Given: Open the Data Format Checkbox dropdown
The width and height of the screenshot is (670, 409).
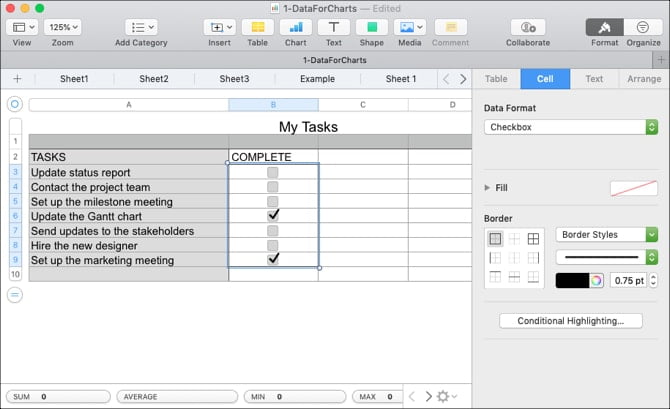Looking at the screenshot, I should [x=570, y=127].
